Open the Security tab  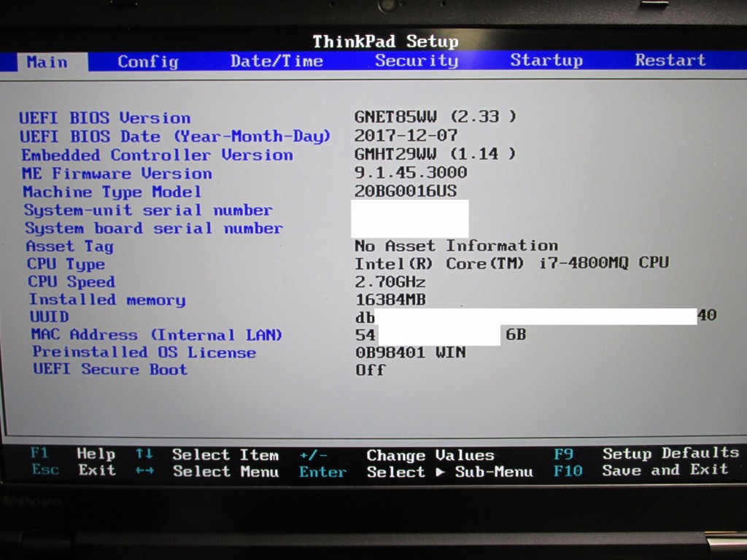tap(417, 61)
